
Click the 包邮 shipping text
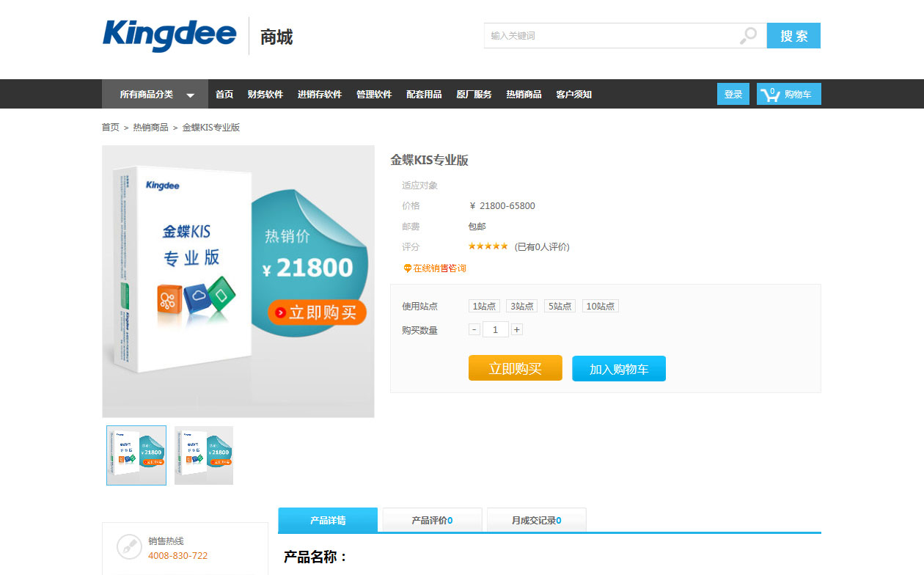click(477, 227)
